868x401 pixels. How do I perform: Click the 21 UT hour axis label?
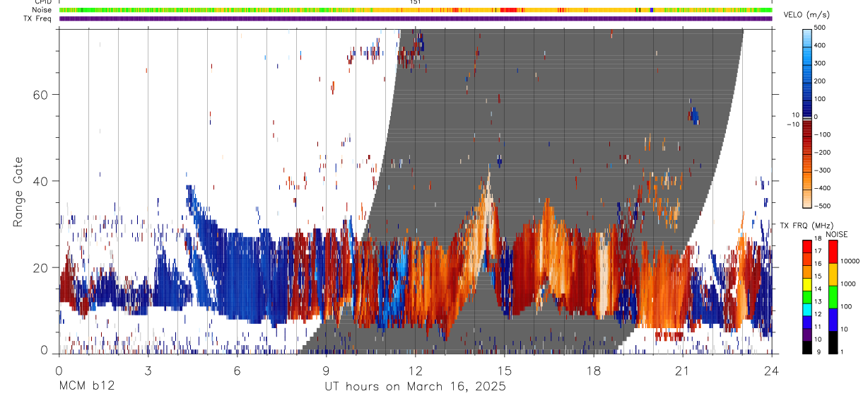click(683, 370)
